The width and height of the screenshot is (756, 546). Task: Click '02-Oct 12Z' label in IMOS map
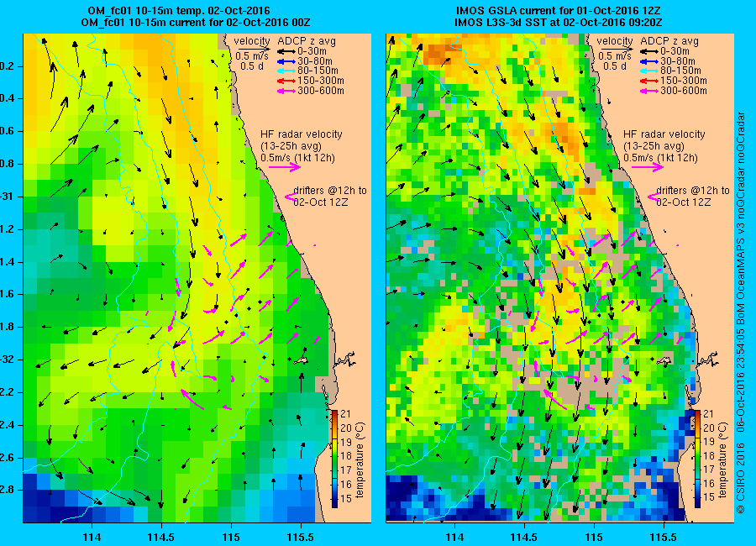click(x=683, y=202)
